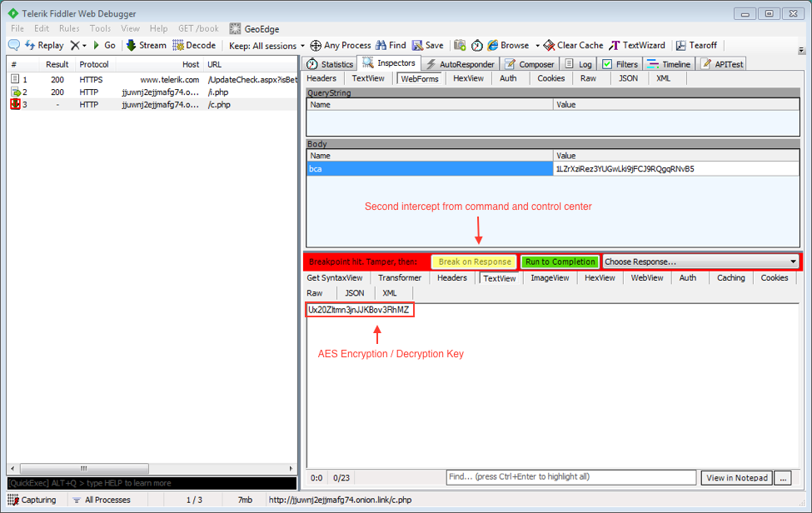Screen dimensions: 812x513
Task: Click the Find text input field
Action: point(571,477)
